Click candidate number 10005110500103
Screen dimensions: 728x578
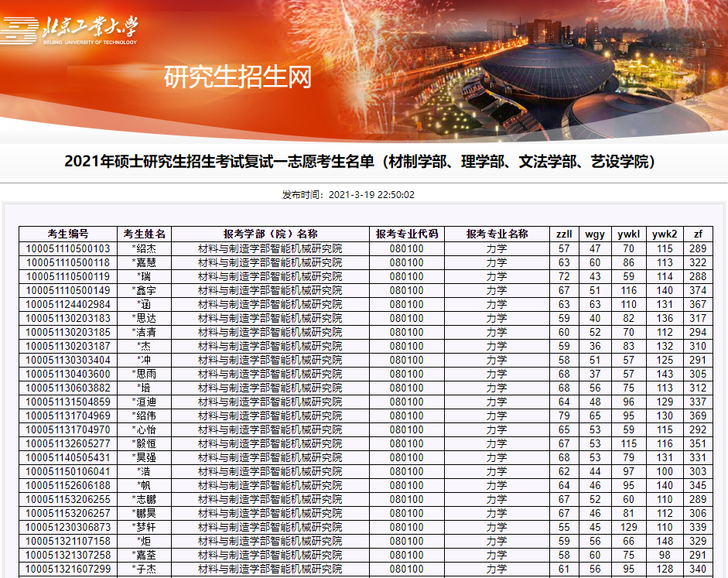68,249
